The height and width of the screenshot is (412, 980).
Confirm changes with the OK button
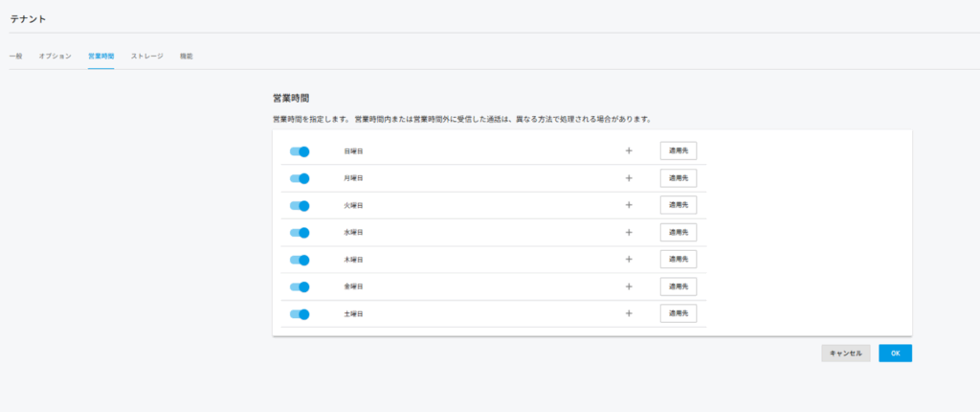click(895, 353)
